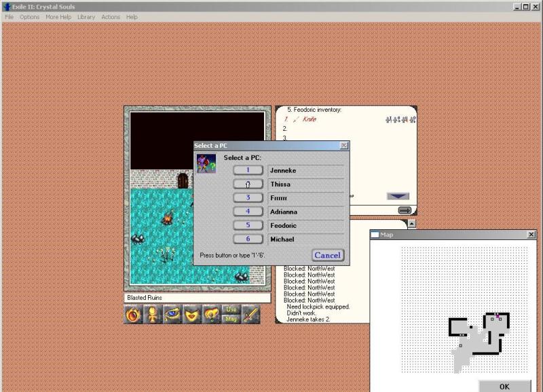Choose PC number 3 button
This screenshot has width=543, height=392.
248,198
